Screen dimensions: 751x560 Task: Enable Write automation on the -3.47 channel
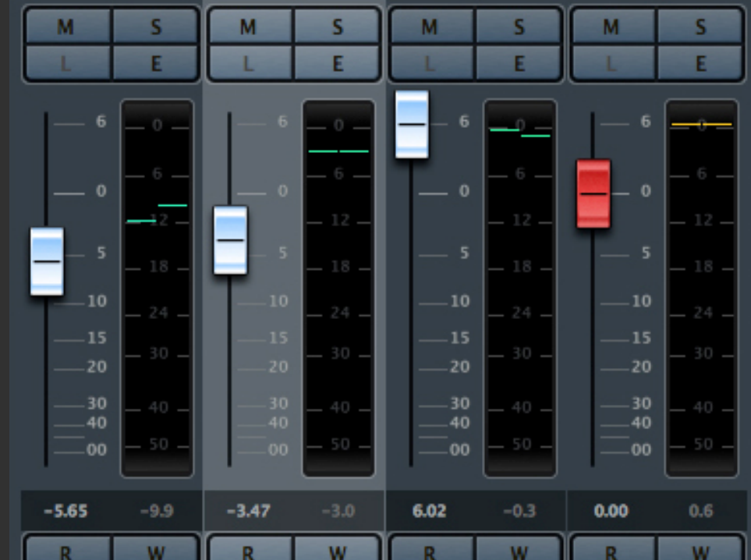(x=337, y=550)
